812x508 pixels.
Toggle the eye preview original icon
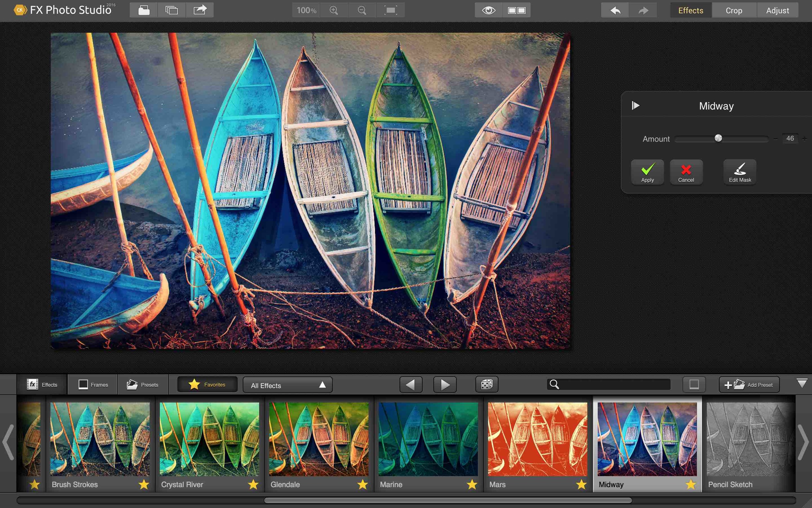click(x=488, y=10)
